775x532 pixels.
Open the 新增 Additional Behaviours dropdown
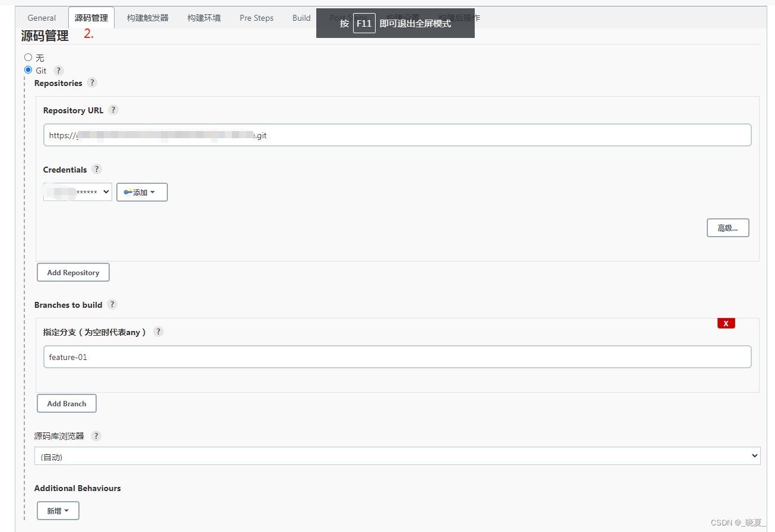click(58, 511)
